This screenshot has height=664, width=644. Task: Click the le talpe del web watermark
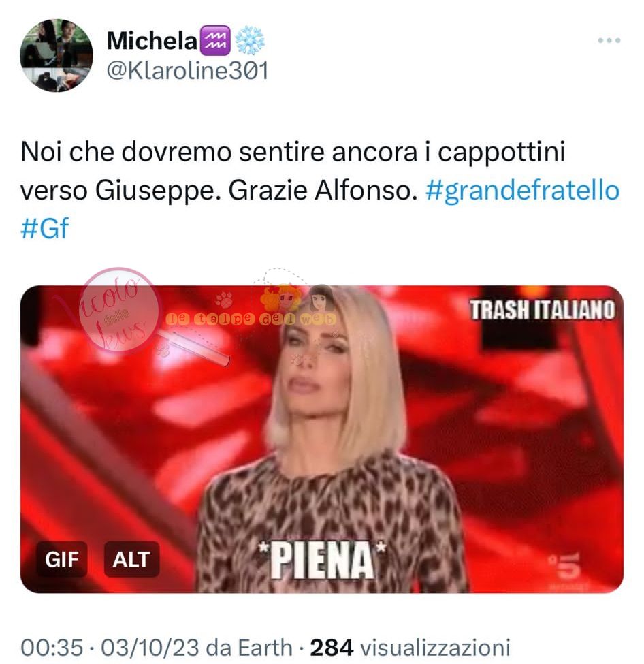pos(251,319)
